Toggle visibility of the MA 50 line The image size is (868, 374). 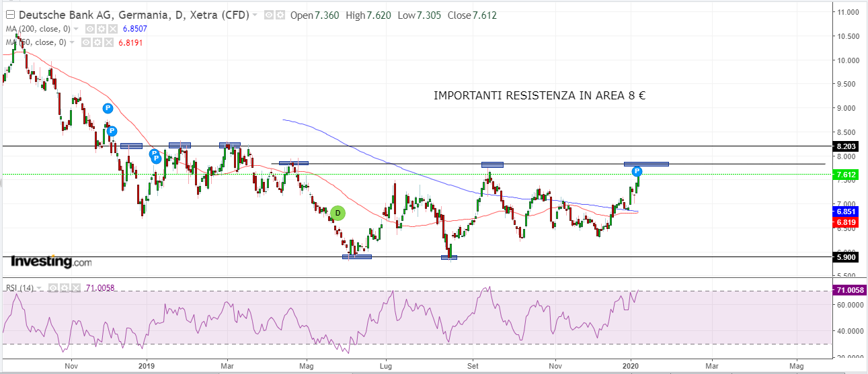[86, 42]
